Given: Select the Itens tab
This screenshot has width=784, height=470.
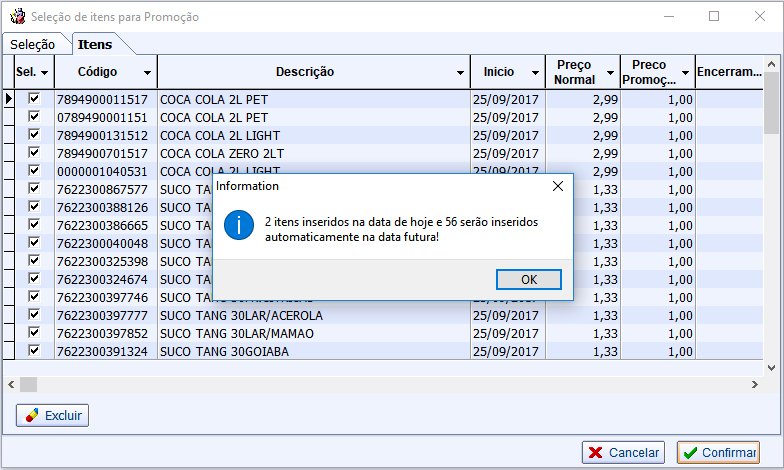Looking at the screenshot, I should tap(95, 44).
